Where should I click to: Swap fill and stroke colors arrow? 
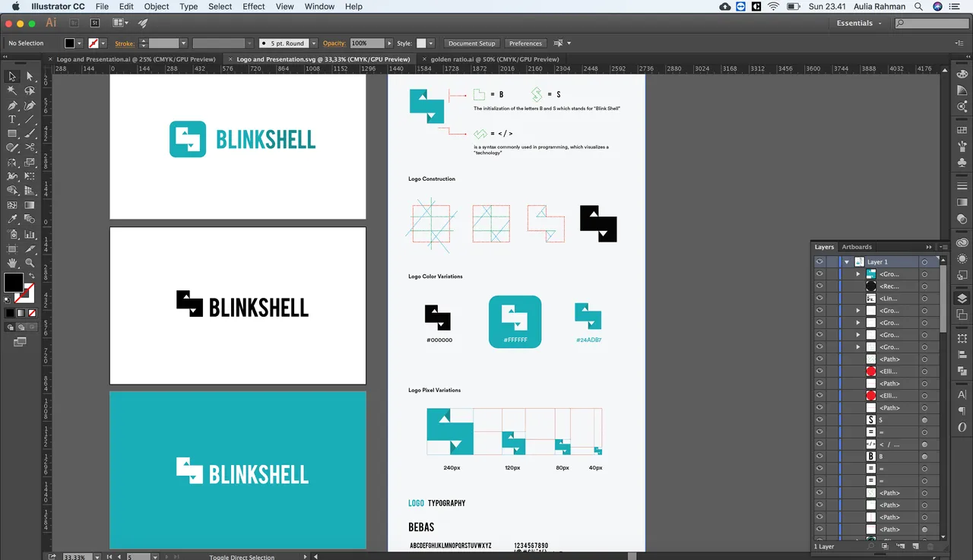click(x=32, y=276)
